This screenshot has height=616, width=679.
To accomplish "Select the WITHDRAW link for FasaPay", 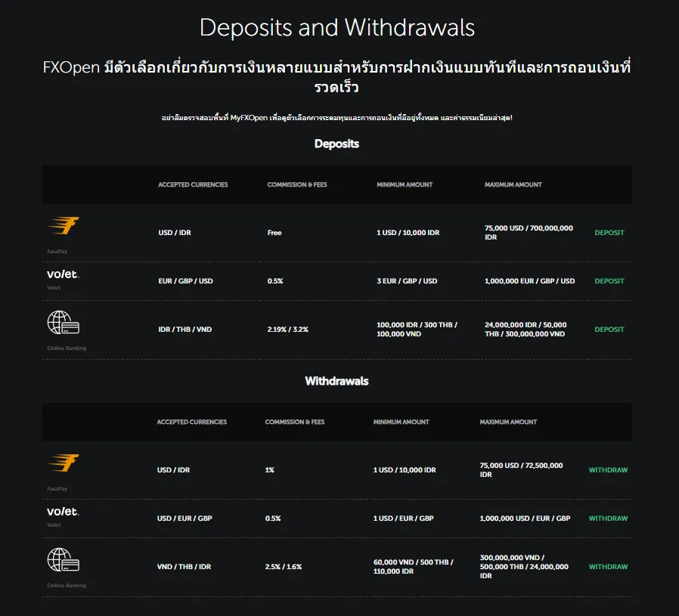I will [x=608, y=469].
